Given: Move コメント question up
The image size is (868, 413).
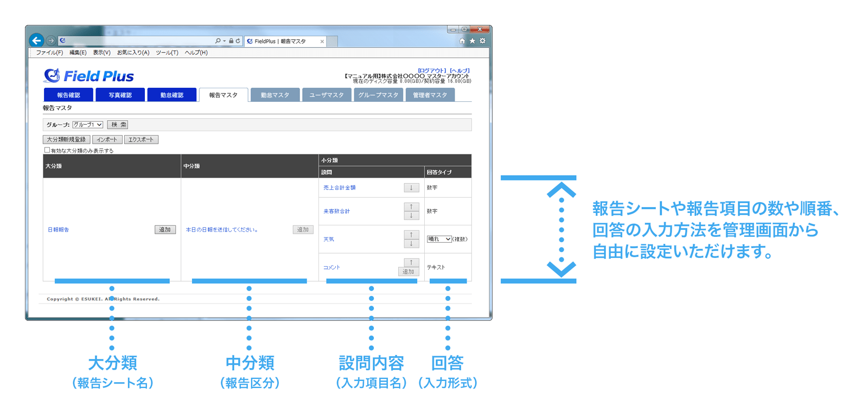Looking at the screenshot, I should click(x=411, y=262).
